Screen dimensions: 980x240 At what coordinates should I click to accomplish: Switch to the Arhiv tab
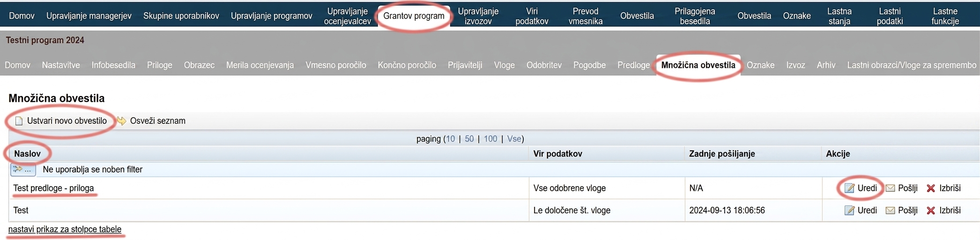pos(826,65)
